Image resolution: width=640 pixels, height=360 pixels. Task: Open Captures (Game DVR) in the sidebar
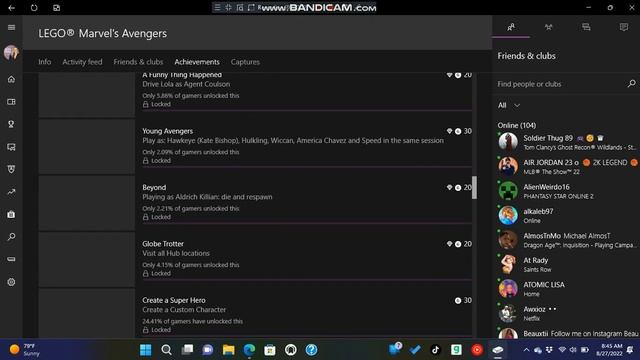point(11,147)
